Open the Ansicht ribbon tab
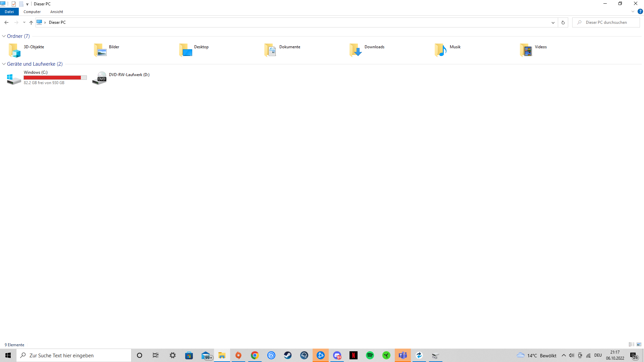This screenshot has width=644, height=362. click(x=57, y=12)
